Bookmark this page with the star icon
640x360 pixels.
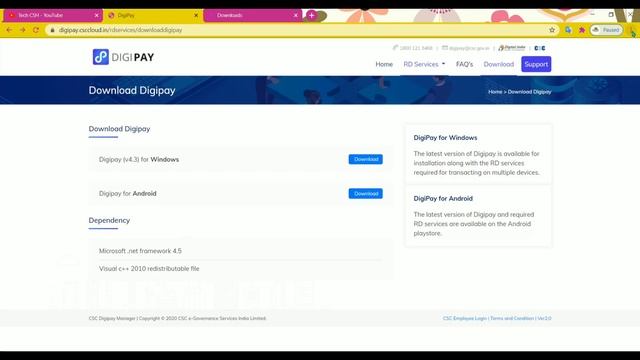[x=552, y=30]
